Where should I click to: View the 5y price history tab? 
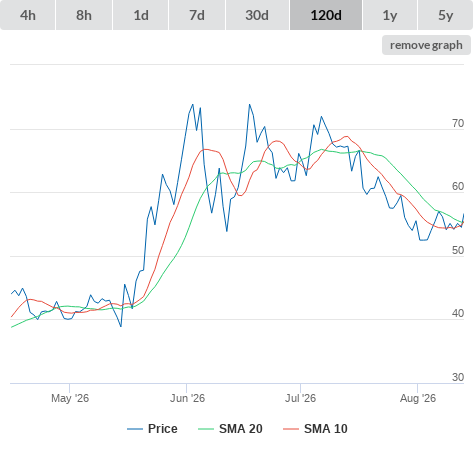445,15
